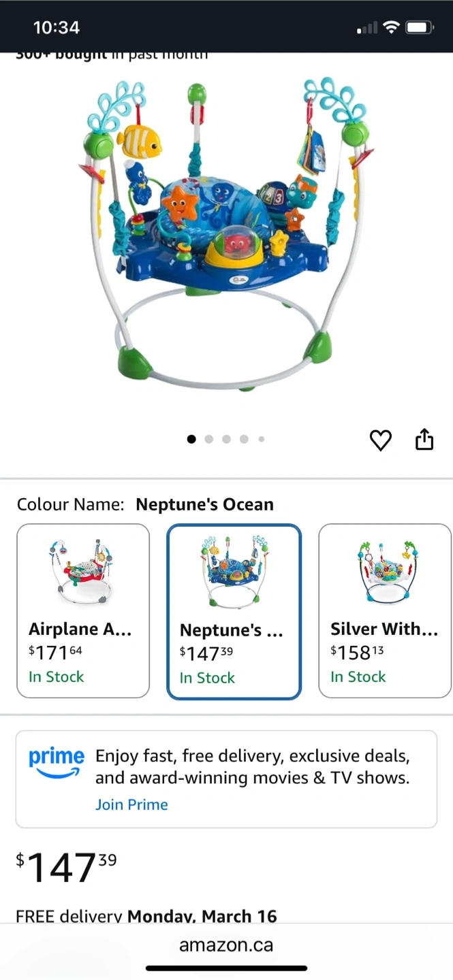Jump to the second image dot
453x980 pixels.
pos(209,440)
